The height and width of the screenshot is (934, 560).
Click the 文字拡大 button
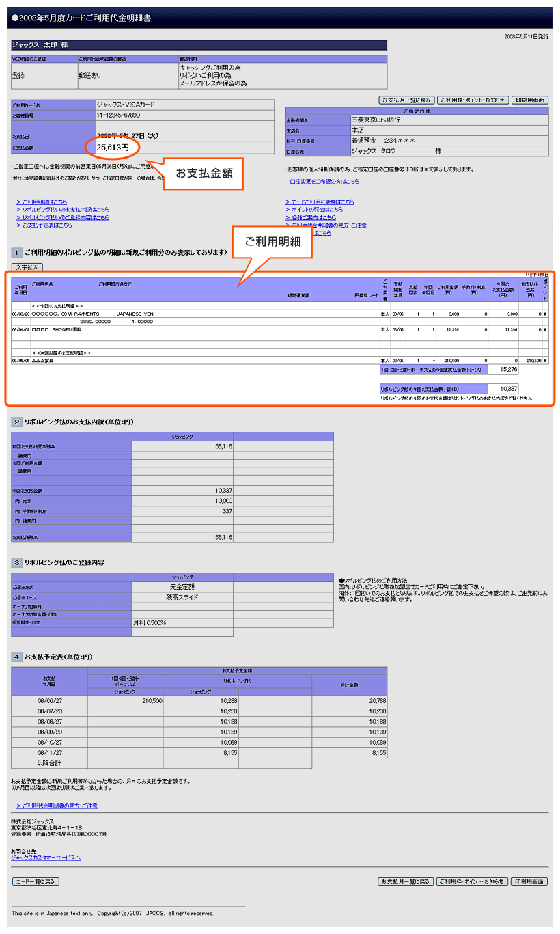[x=27, y=267]
